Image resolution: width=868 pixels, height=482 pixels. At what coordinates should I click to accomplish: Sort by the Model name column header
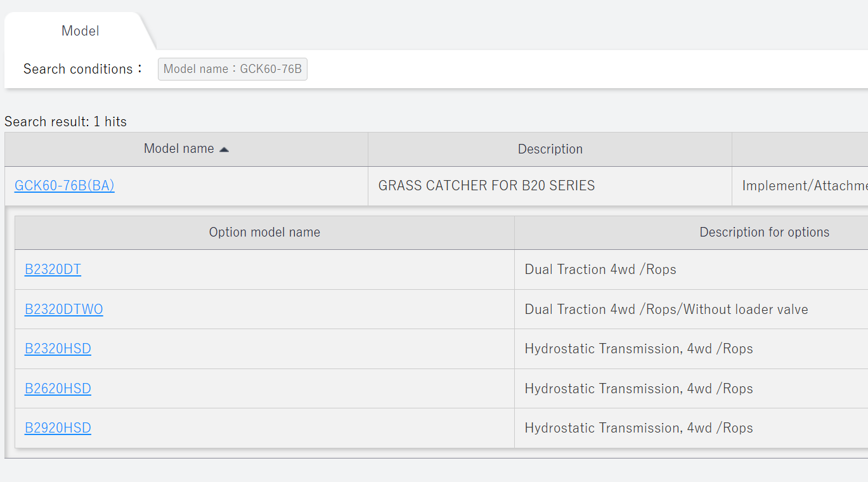click(186, 149)
